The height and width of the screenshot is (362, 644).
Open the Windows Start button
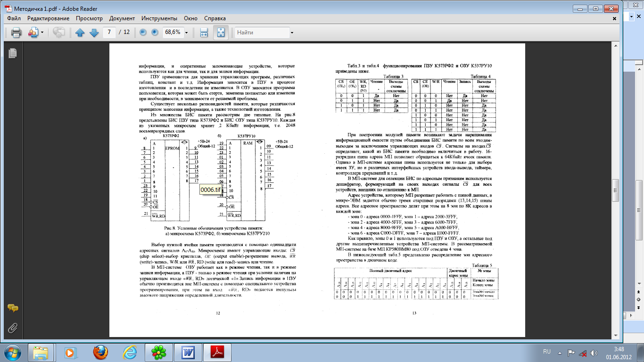coord(12,352)
